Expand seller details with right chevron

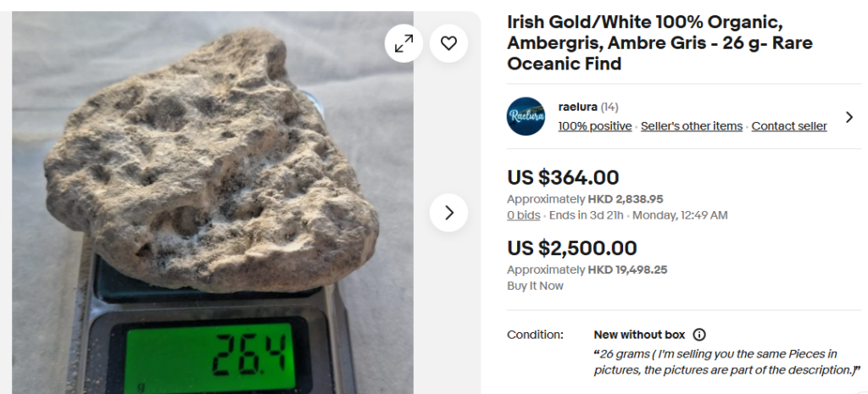(x=848, y=117)
